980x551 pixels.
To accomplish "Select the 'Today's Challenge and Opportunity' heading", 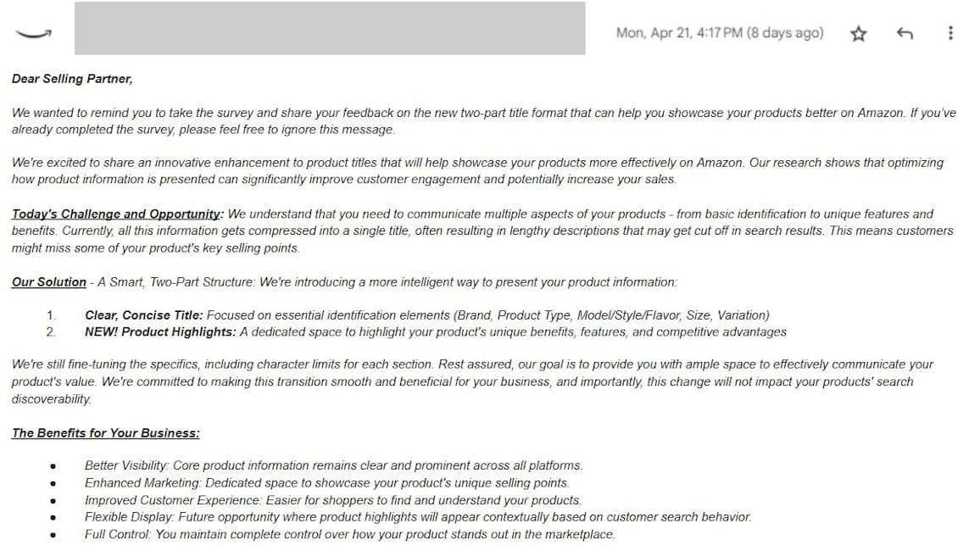I will [118, 214].
